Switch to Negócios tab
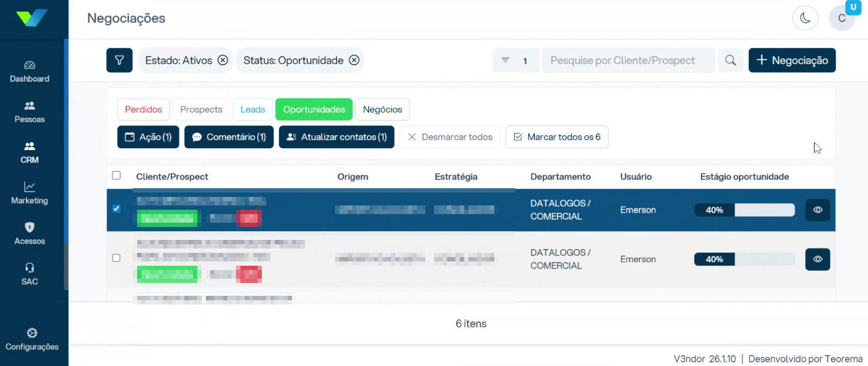Image resolution: width=868 pixels, height=366 pixels. [382, 109]
